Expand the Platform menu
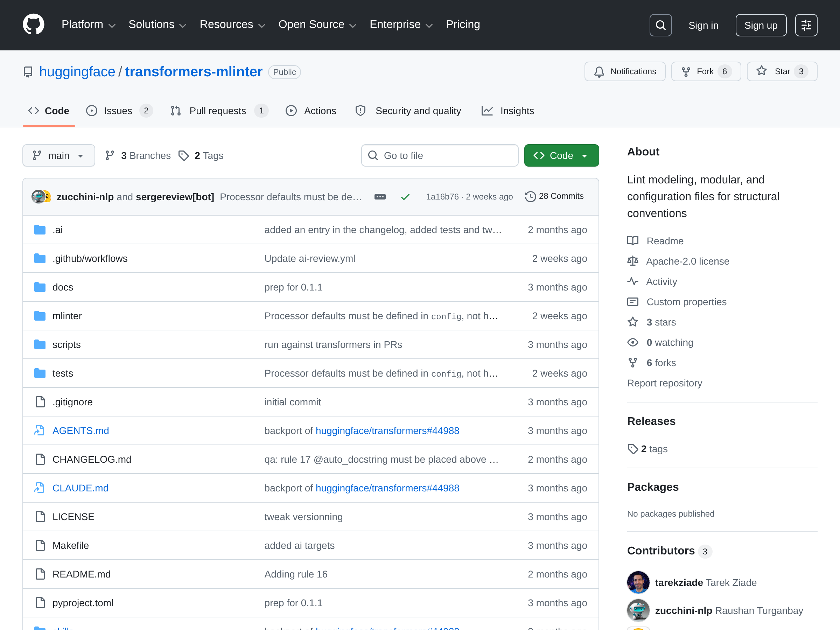840x630 pixels. tap(88, 25)
